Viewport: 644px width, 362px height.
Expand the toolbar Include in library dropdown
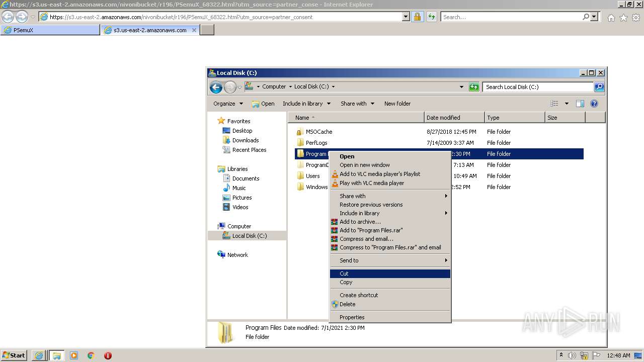click(x=306, y=104)
